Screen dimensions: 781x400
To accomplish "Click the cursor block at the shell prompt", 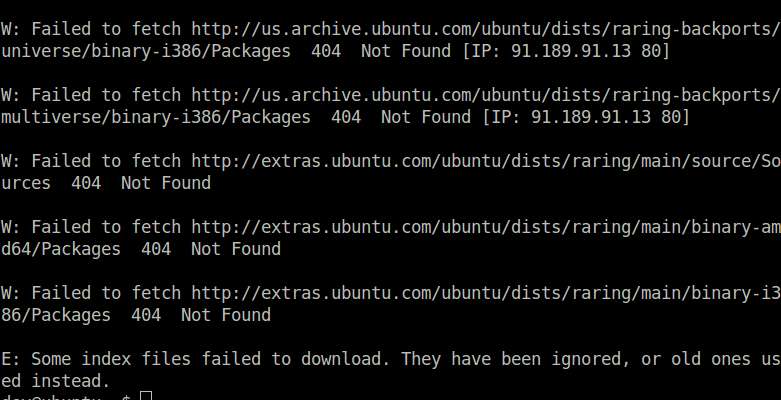I will click(146, 397).
